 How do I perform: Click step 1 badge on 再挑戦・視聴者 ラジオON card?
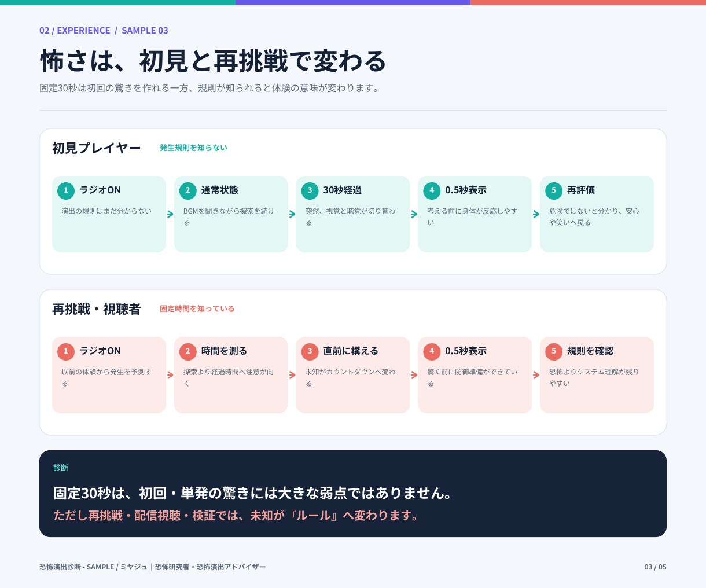pyautogui.click(x=66, y=351)
